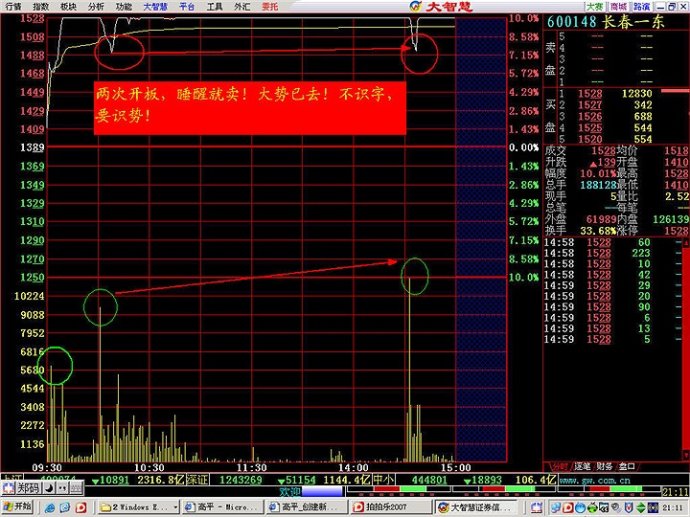This screenshot has height=517, width=690.
Task: Switch to '高平_创建新...' taskbar window
Action: (306, 507)
